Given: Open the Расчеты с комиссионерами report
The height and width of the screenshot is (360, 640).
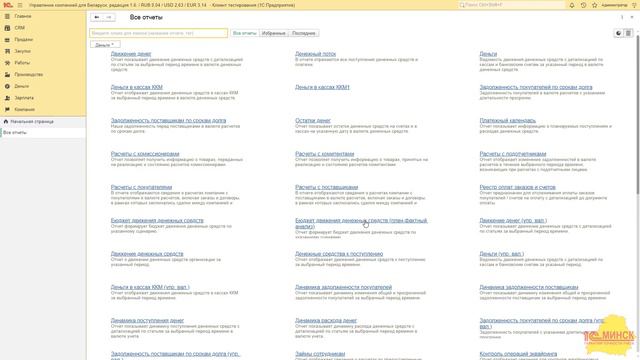Looking at the screenshot, I should (x=145, y=154).
